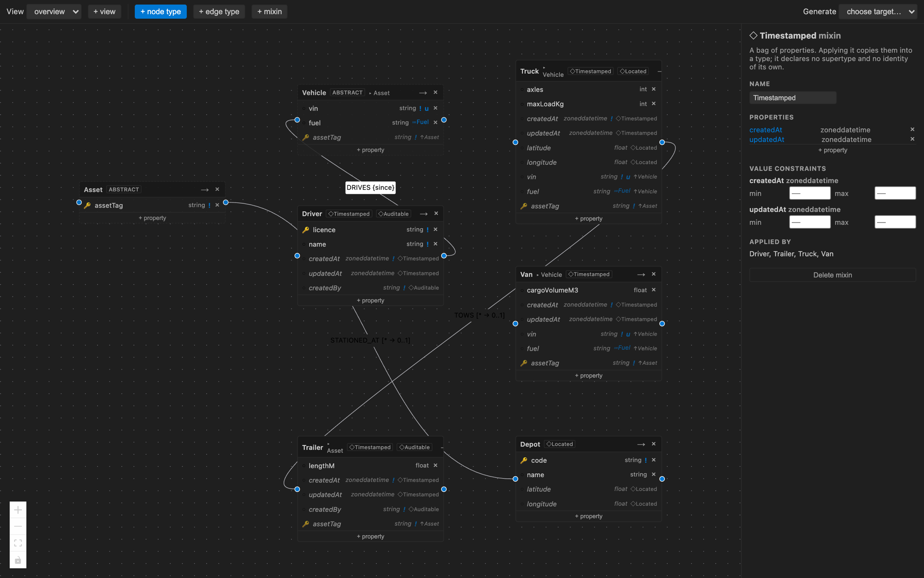
Task: Toggle unique flag on Vehicle vin
Action: click(x=426, y=108)
